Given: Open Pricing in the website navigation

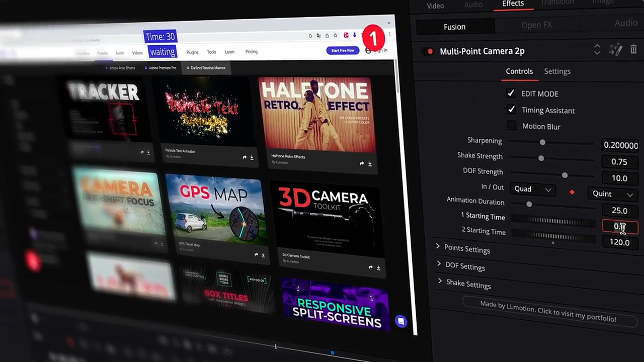Looking at the screenshot, I should pos(251,51).
